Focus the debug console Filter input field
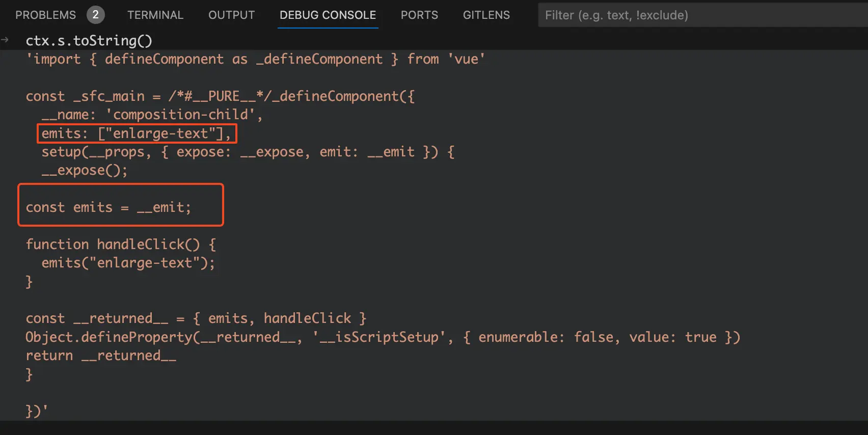The height and width of the screenshot is (435, 868). (x=703, y=15)
